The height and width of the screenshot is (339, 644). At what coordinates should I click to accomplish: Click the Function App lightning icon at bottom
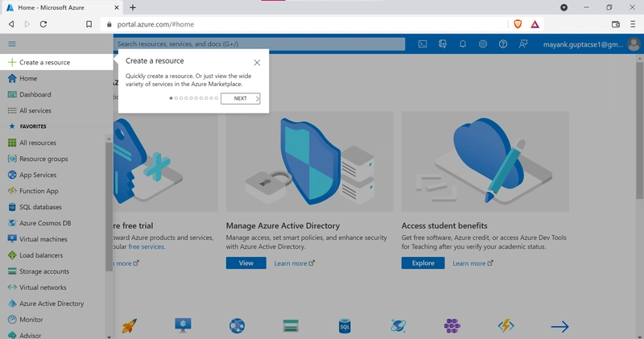(506, 326)
